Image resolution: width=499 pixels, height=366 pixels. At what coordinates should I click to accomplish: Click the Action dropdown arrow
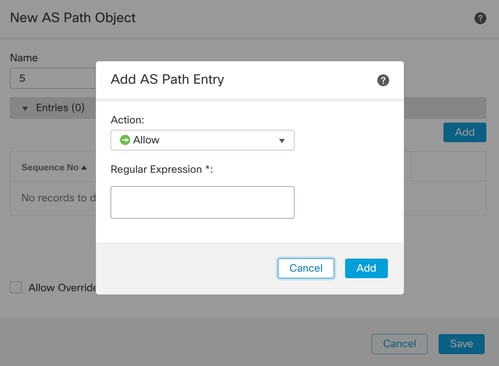(x=282, y=141)
